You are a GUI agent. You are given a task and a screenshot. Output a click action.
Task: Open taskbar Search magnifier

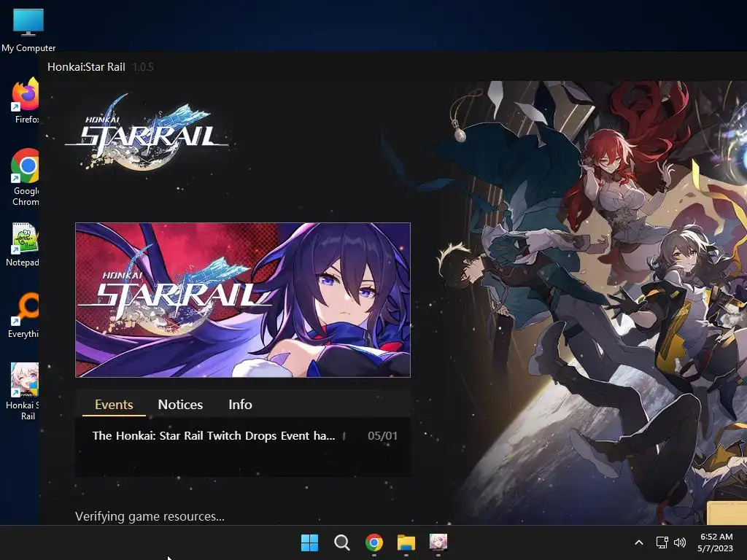(341, 542)
